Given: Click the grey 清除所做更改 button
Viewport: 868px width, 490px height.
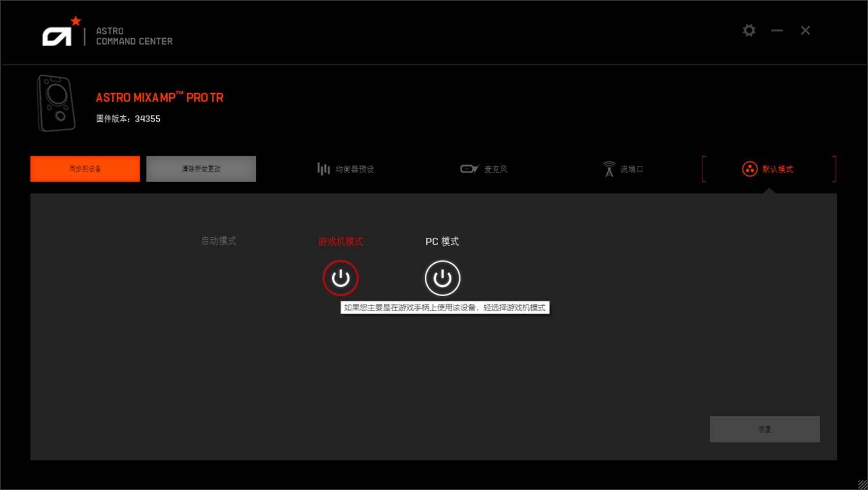Looking at the screenshot, I should pyautogui.click(x=201, y=169).
